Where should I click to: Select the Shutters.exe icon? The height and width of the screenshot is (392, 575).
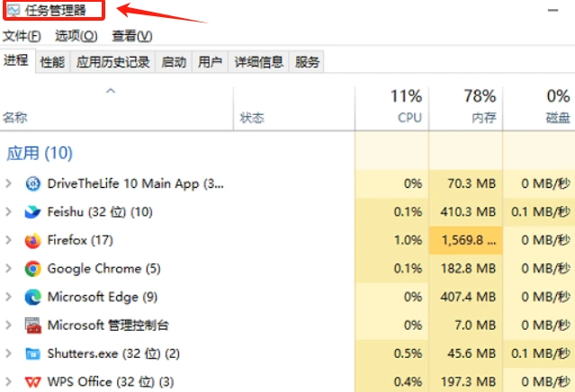click(33, 353)
